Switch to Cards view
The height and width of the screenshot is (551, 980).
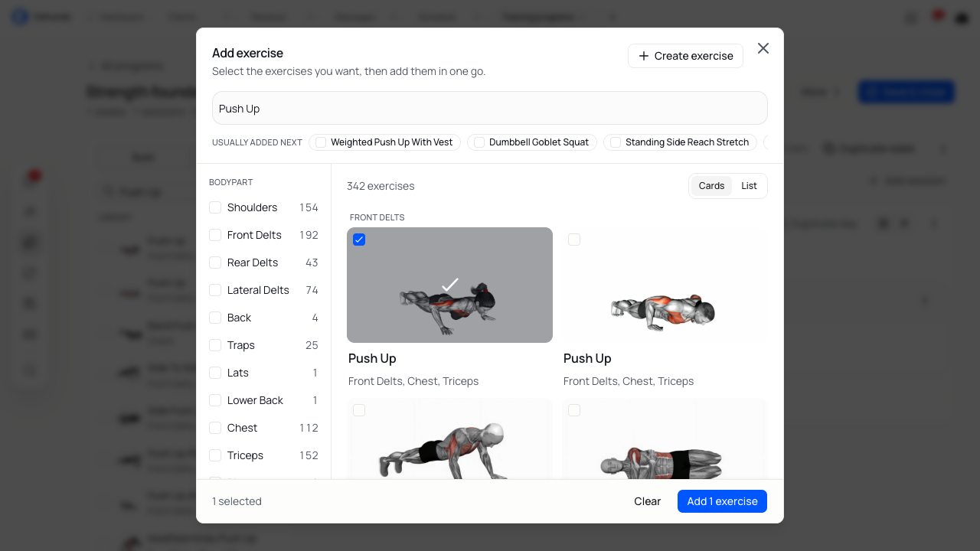(x=711, y=186)
